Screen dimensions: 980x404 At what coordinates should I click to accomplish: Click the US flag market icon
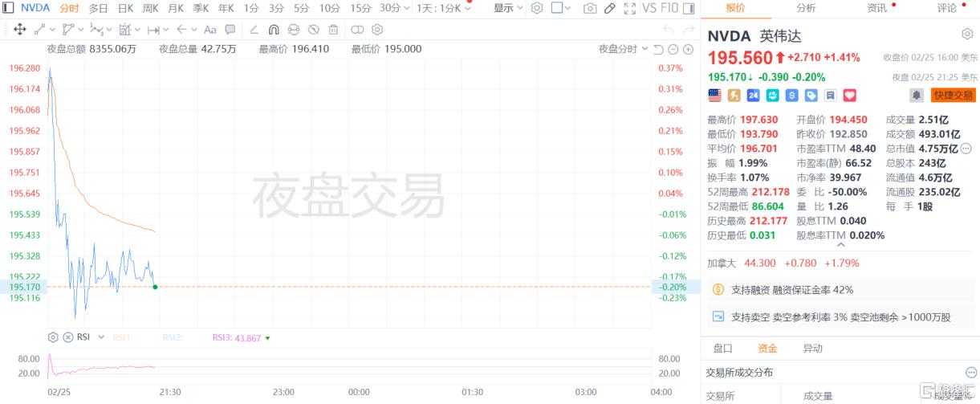714,96
